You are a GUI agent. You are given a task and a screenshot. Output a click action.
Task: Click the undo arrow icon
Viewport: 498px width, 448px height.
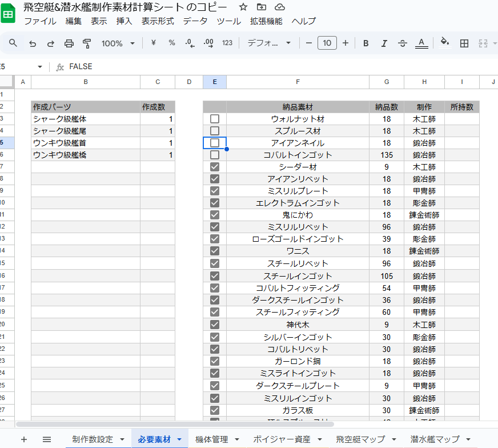(x=33, y=43)
